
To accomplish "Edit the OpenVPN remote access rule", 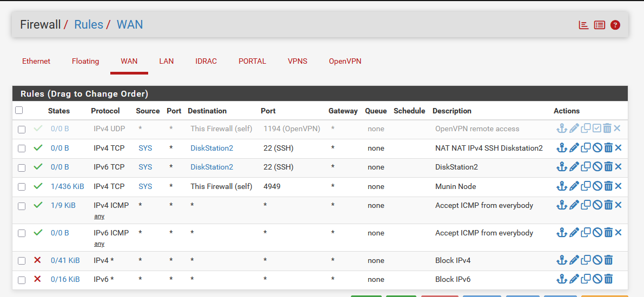I will [574, 129].
